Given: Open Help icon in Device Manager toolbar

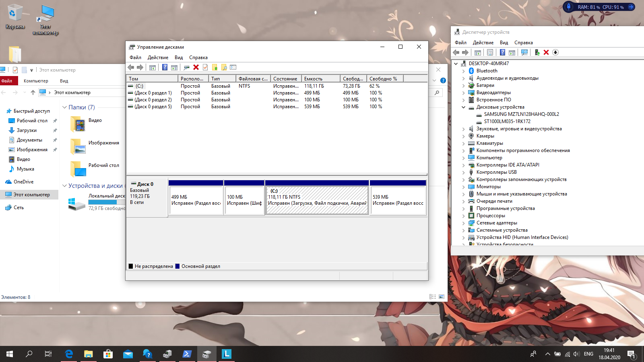Looking at the screenshot, I should (502, 52).
